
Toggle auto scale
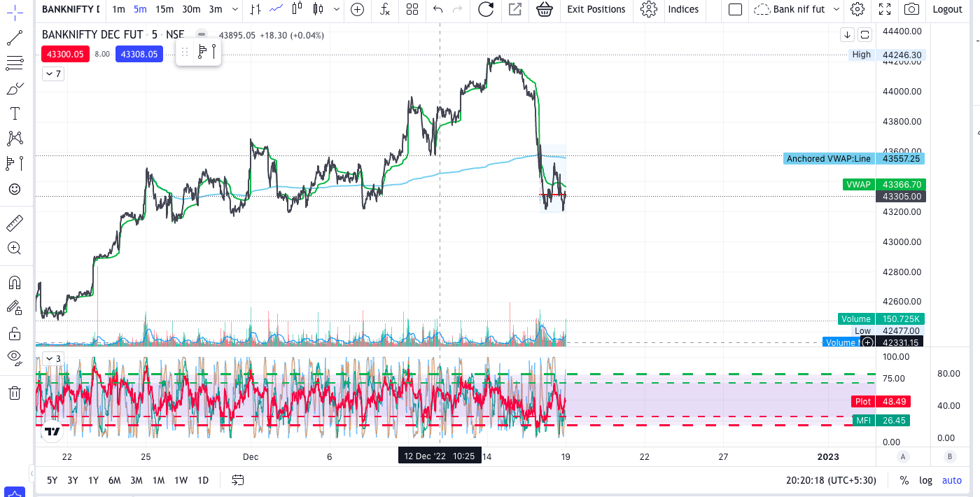coord(952,480)
